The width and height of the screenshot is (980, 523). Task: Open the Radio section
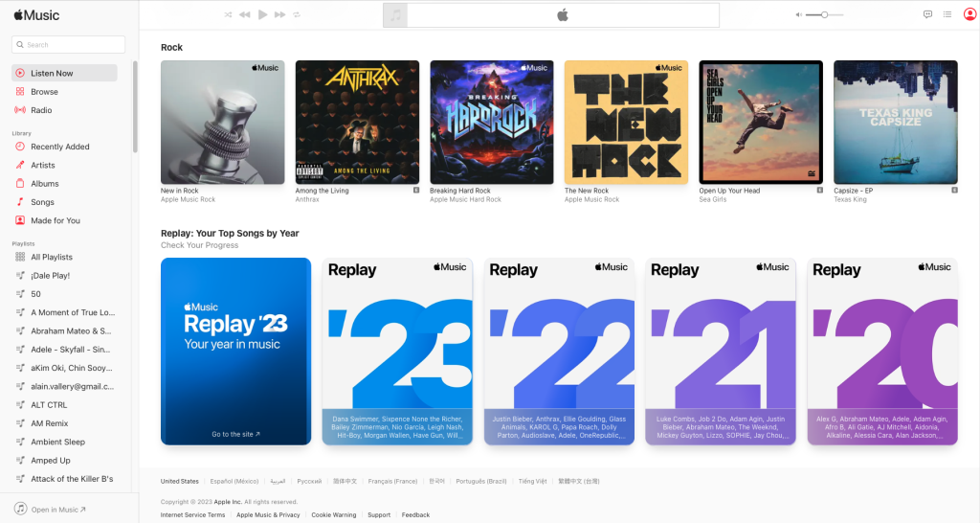click(x=41, y=110)
